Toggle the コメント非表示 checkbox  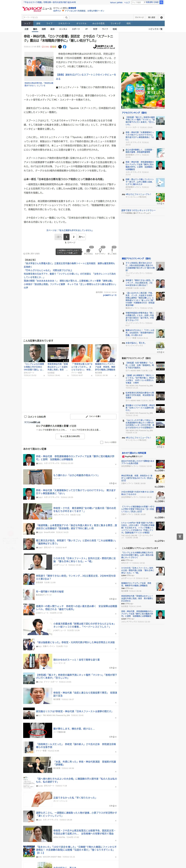tap(102, 442)
